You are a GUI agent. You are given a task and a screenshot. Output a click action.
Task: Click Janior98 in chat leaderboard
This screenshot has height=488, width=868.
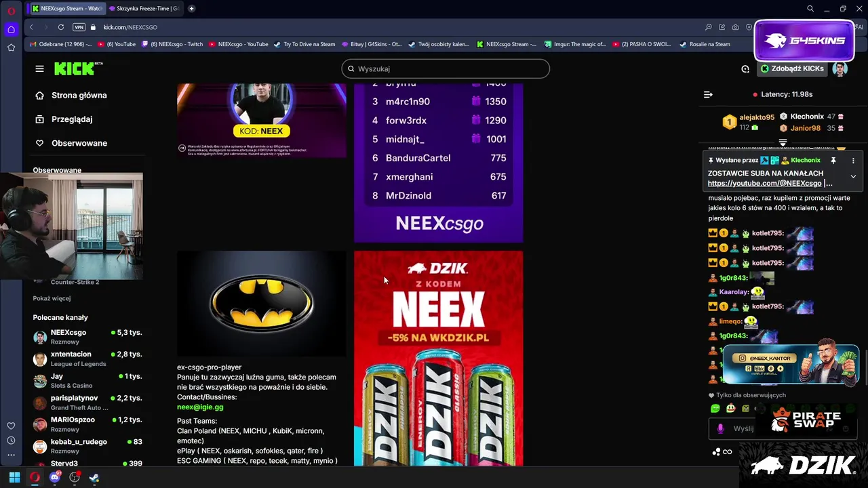pos(805,128)
